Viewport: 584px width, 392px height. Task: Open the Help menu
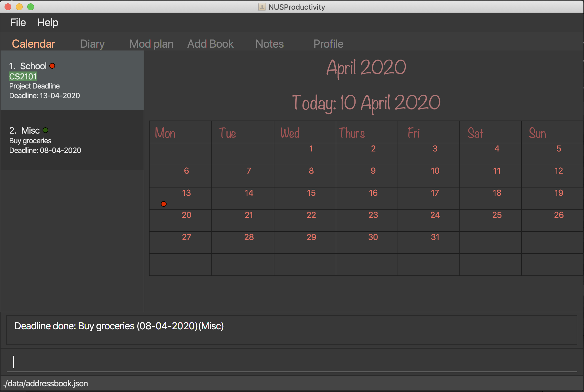coord(48,22)
